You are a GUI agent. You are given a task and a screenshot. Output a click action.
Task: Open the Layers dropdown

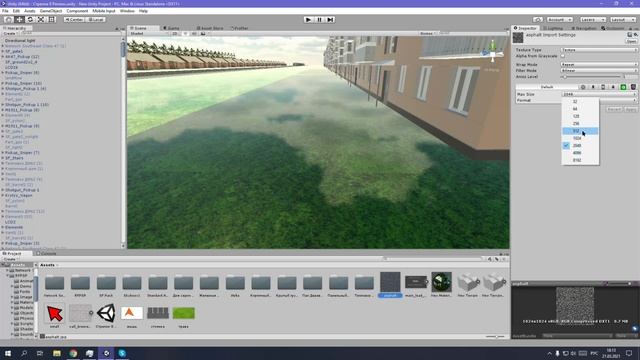click(592, 20)
